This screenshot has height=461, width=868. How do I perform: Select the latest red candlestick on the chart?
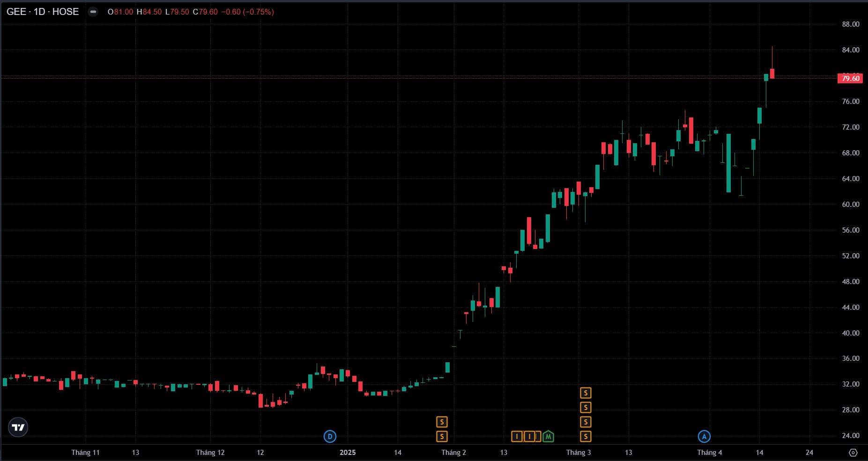[x=772, y=73]
